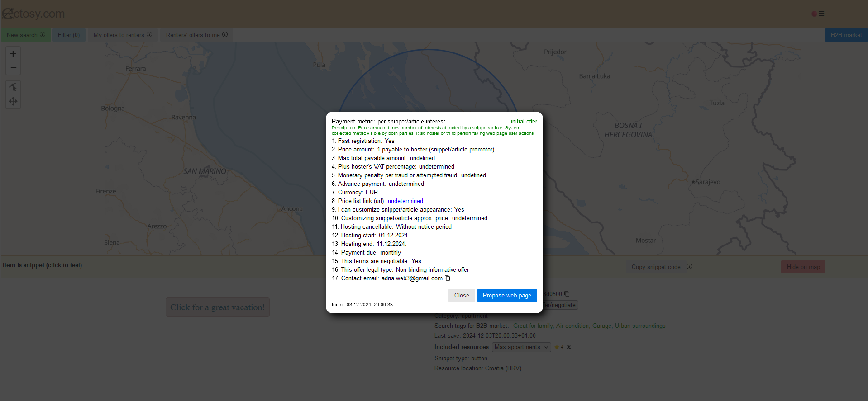Zoom out on the map

coord(13,68)
